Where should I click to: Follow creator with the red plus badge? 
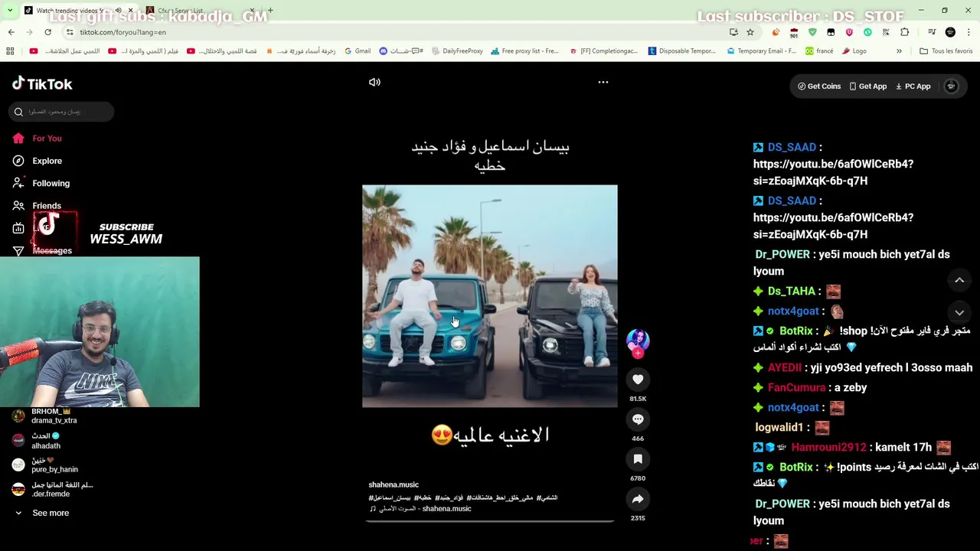click(x=638, y=354)
